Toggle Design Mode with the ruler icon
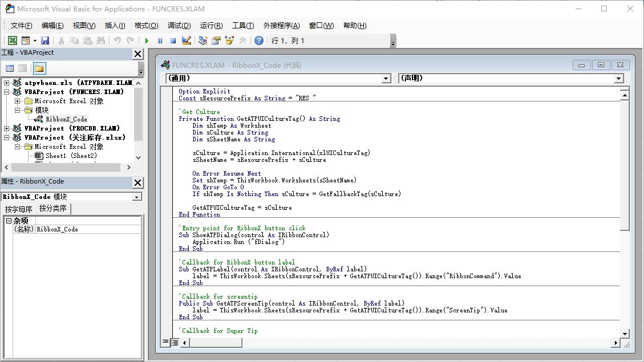The image size is (644, 362). pyautogui.click(x=187, y=40)
